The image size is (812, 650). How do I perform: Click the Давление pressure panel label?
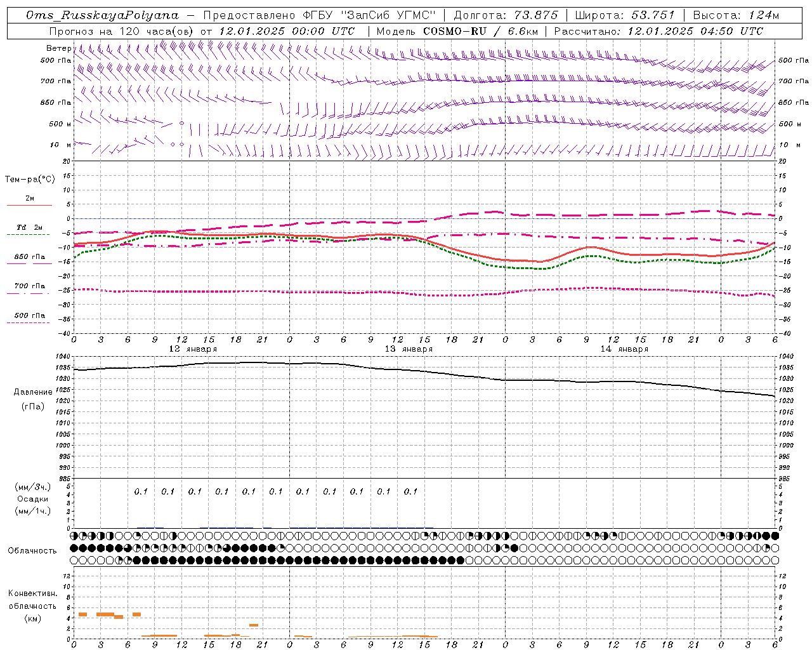[33, 392]
